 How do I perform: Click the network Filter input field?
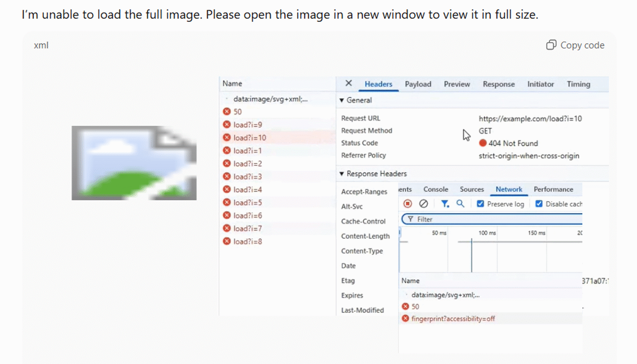pyautogui.click(x=494, y=219)
